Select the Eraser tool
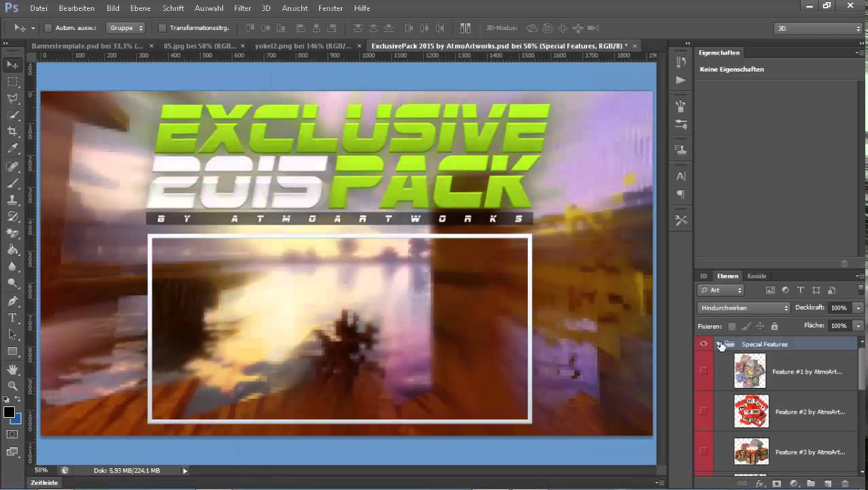The image size is (868, 490). click(x=13, y=233)
